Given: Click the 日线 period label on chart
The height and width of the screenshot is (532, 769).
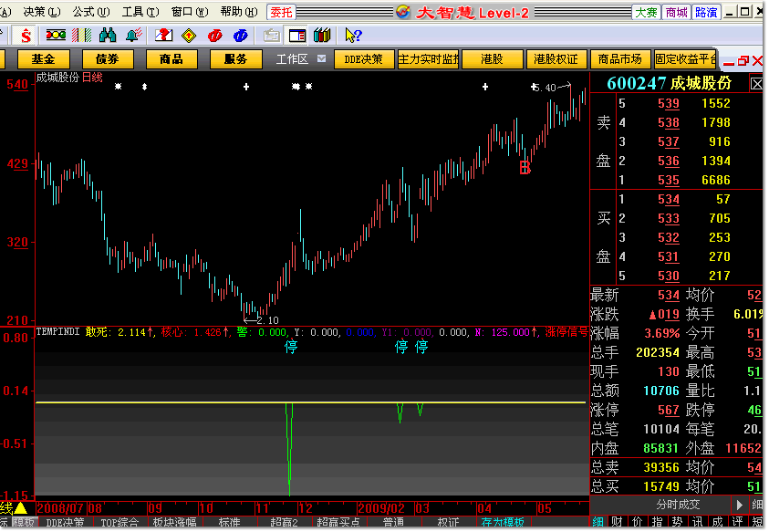Looking at the screenshot, I should pyautogui.click(x=92, y=78).
